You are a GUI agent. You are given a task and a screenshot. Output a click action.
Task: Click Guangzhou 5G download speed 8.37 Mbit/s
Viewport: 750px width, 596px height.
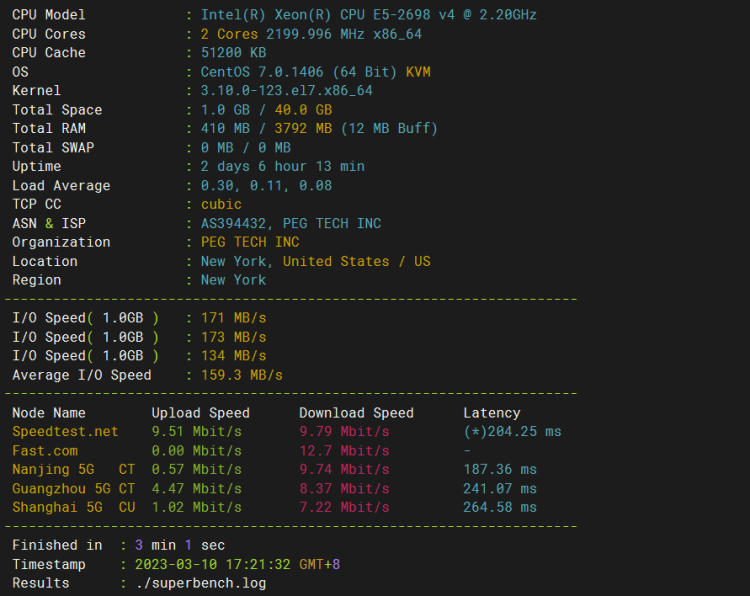pyautogui.click(x=344, y=488)
